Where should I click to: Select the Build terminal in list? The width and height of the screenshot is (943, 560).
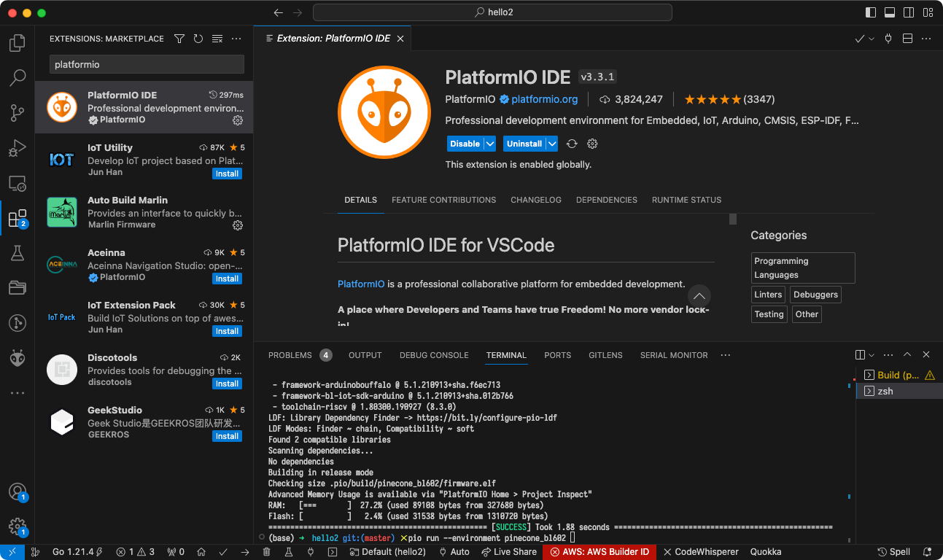899,375
